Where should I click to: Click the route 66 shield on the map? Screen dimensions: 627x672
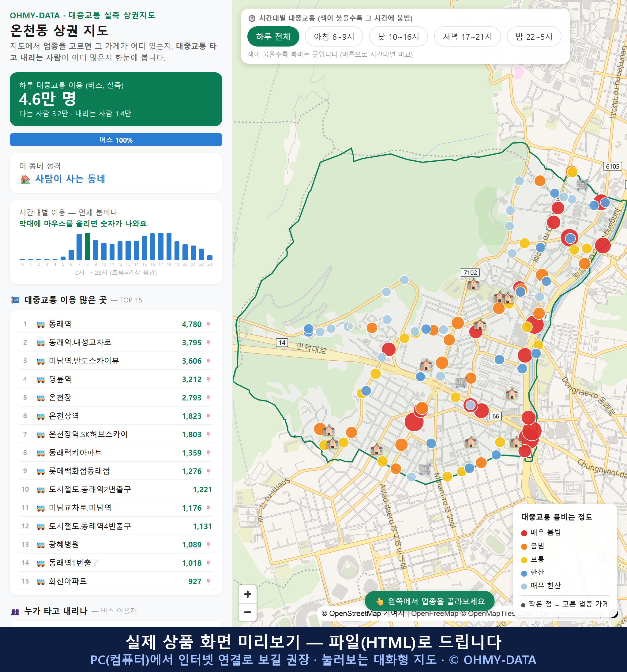click(x=496, y=416)
